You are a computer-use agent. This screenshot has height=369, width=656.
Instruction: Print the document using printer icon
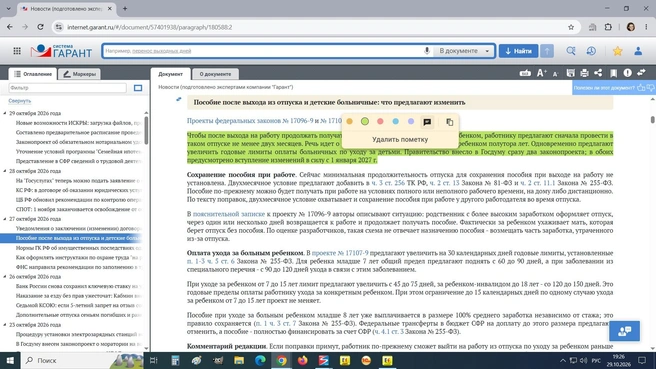(584, 73)
